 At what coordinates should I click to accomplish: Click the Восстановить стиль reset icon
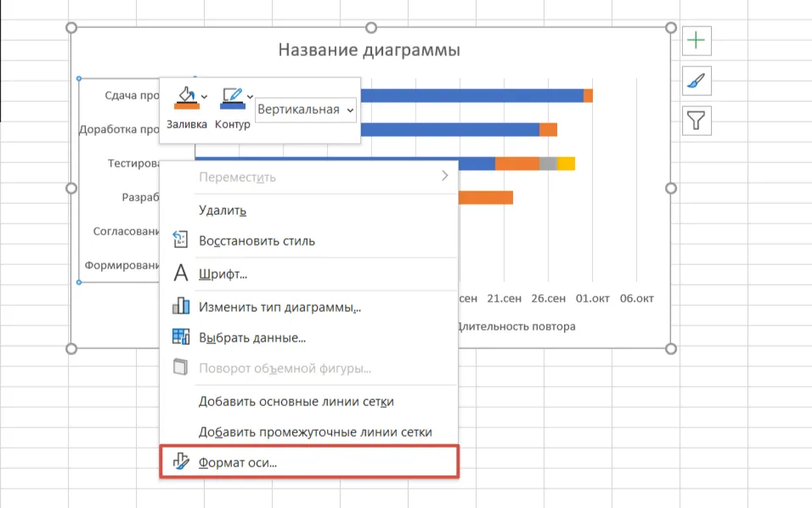[x=180, y=241]
